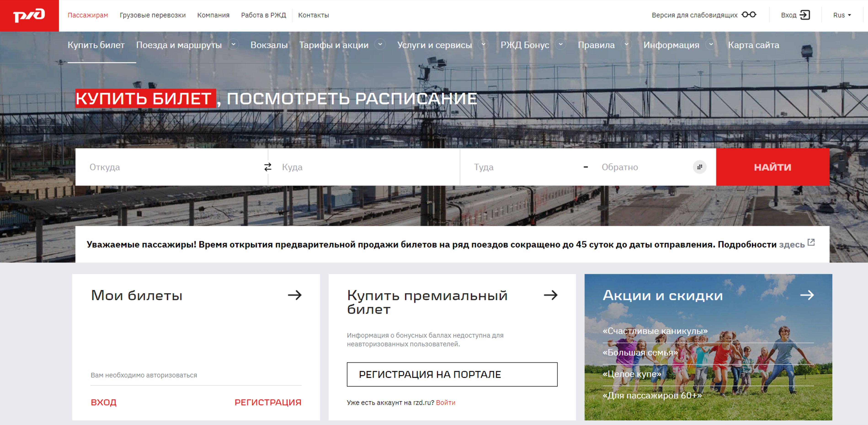This screenshot has width=868, height=425.
Task: Click the Туда departure date field
Action: [524, 167]
